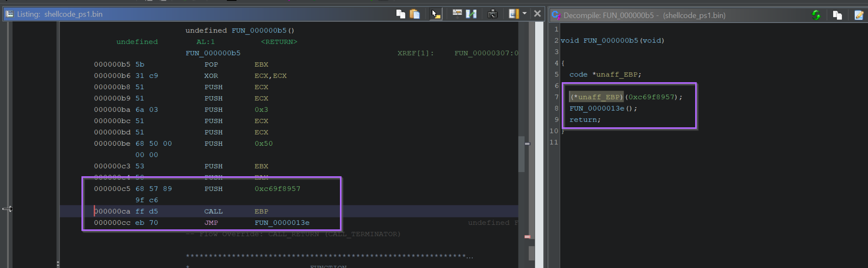This screenshot has height=268, width=868.
Task: Toggle the overview margin ruler icon
Action: 514,14
